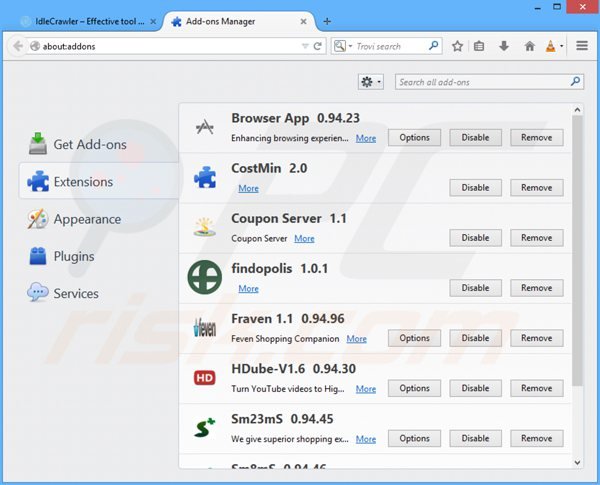Open Options for Sm23mS
The image size is (600, 485).
pos(414,438)
